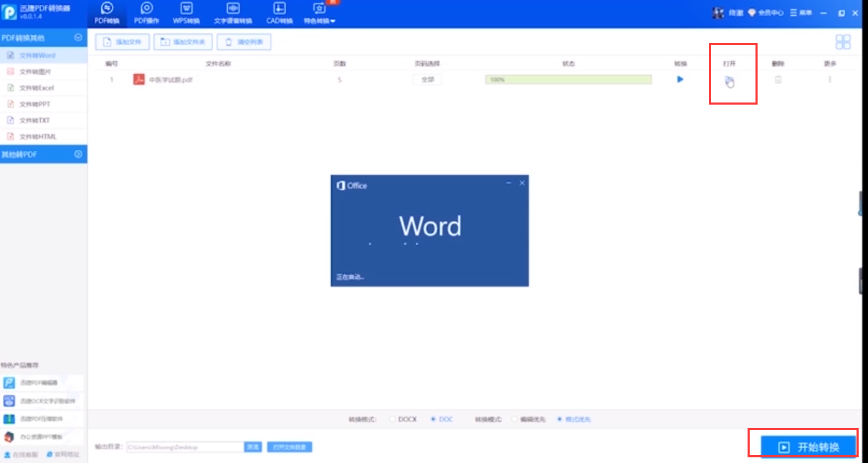Click the 添加文件 button
The height and width of the screenshot is (463, 868).
point(123,42)
